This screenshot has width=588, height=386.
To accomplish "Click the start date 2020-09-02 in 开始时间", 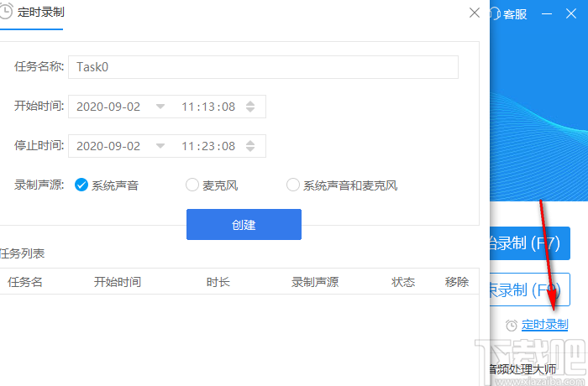I will coord(108,107).
